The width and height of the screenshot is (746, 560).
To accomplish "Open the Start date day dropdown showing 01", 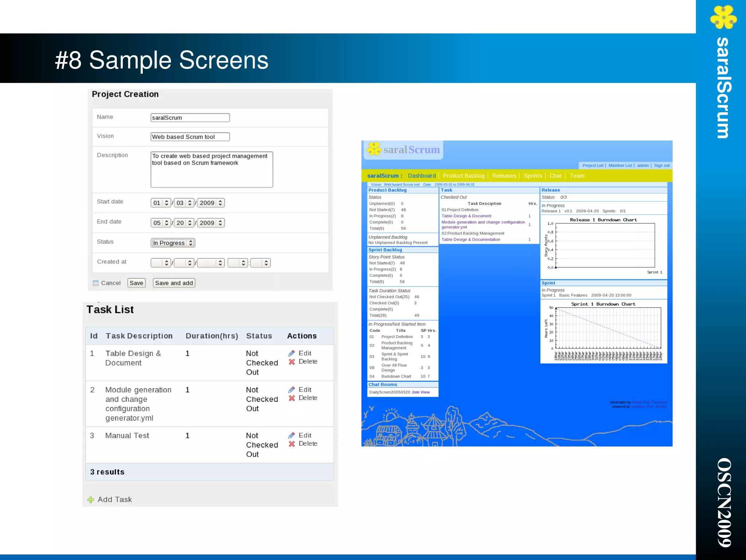I will tap(161, 203).
